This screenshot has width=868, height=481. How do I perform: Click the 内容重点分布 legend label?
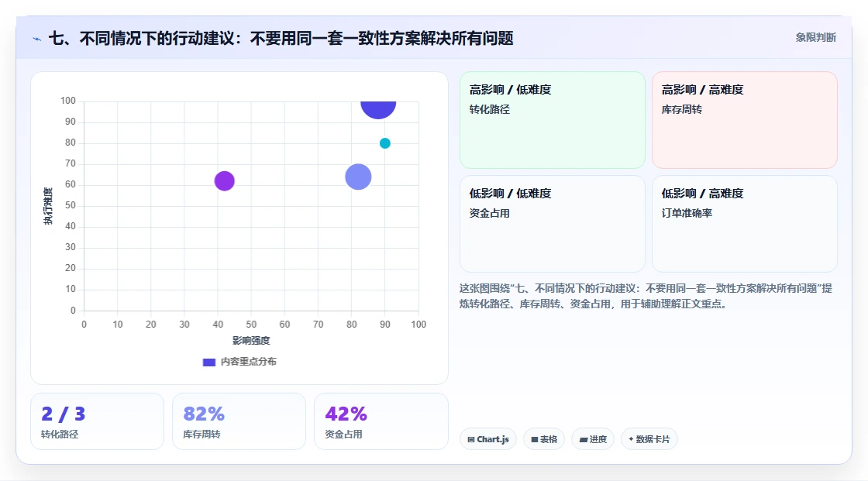pyautogui.click(x=249, y=362)
